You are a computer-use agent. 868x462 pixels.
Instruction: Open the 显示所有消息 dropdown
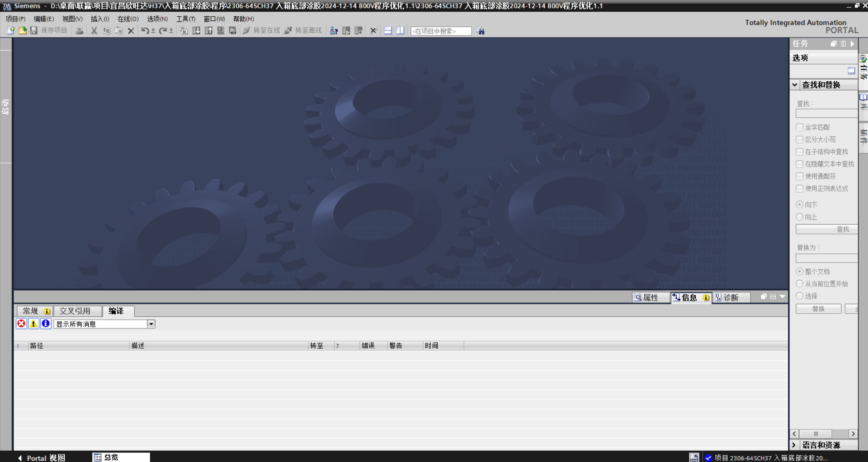151,324
